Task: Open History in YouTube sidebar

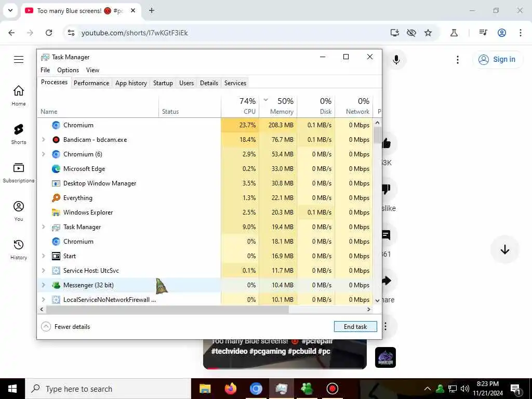Action: [19, 249]
